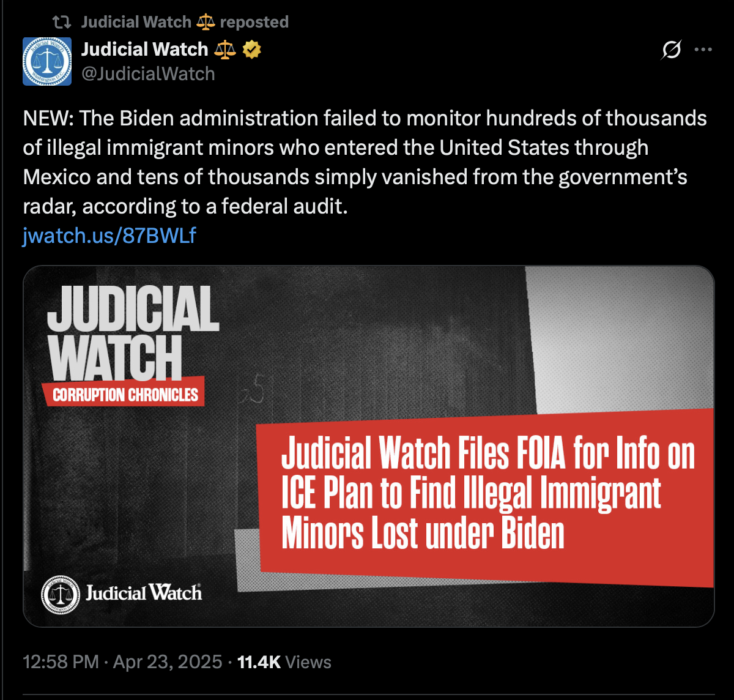Open the article preview card image
Image resolution: width=734 pixels, height=700 pixels.
(369, 446)
